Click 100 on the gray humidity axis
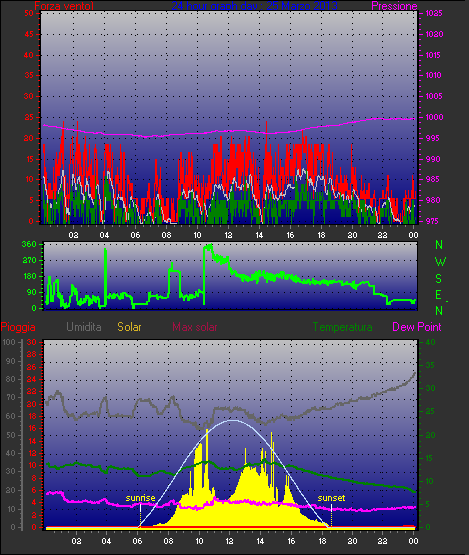The image size is (469, 555). pos(9,342)
